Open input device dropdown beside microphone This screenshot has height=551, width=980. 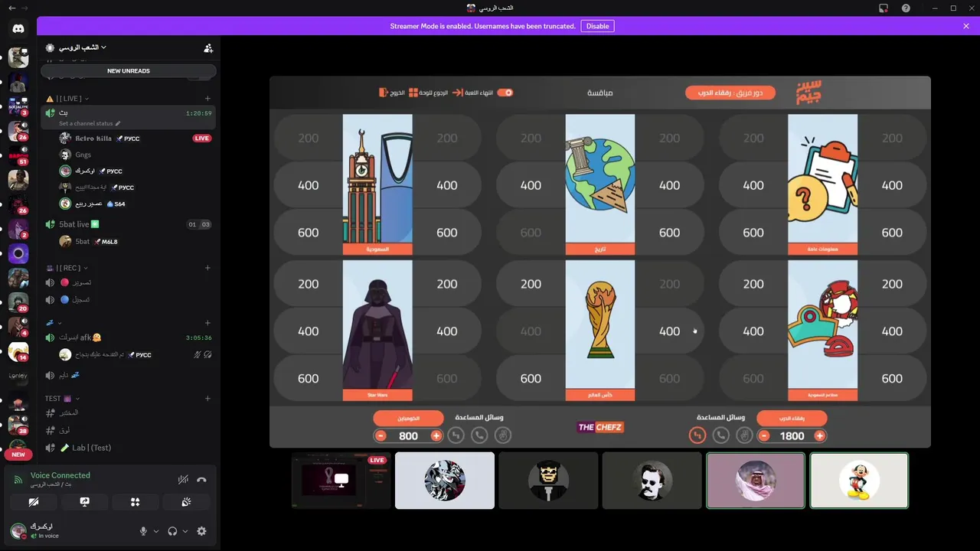[156, 531]
